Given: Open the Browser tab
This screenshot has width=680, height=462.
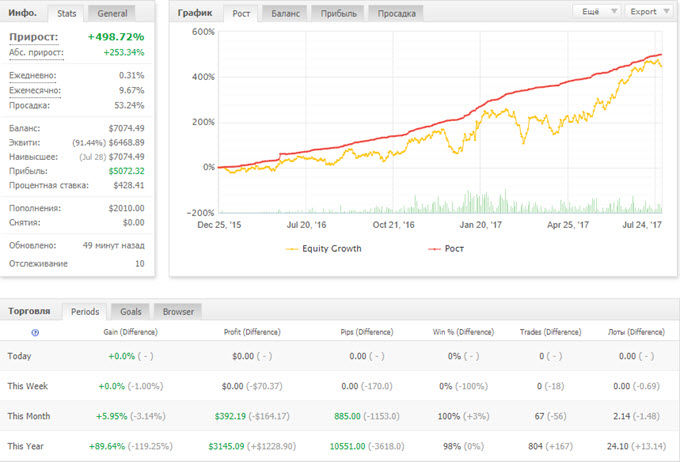Looking at the screenshot, I should pyautogui.click(x=178, y=311).
